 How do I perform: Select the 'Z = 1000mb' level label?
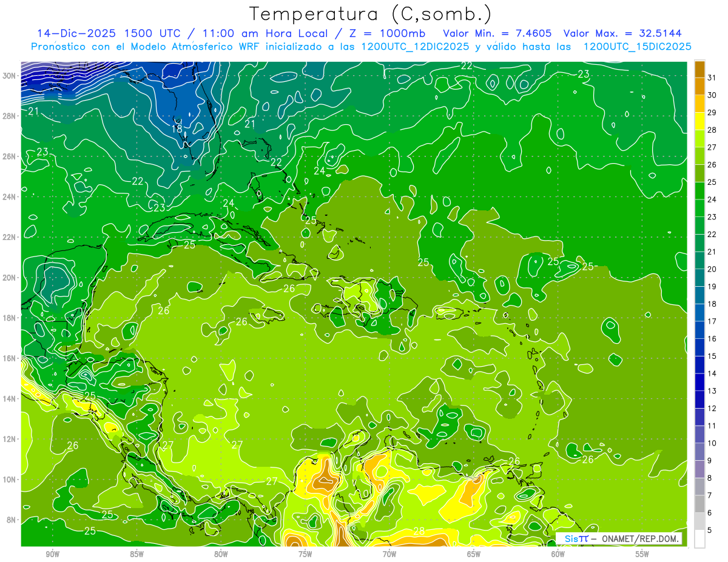click(x=388, y=33)
